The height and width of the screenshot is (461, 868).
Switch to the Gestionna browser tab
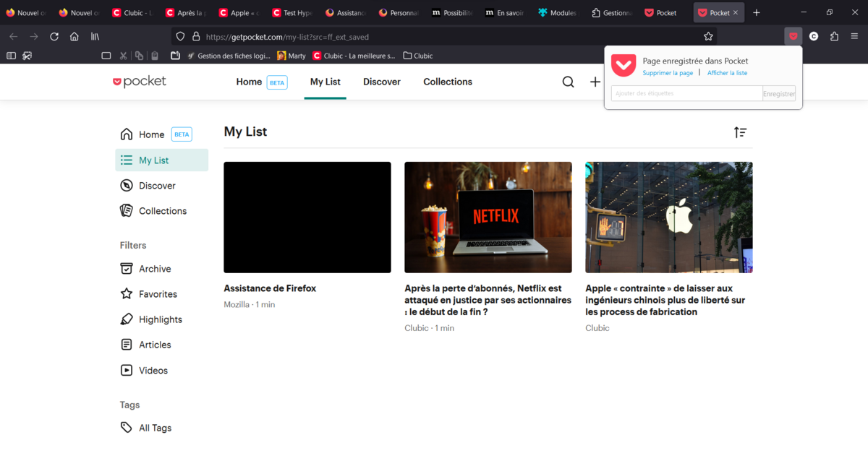coord(610,13)
